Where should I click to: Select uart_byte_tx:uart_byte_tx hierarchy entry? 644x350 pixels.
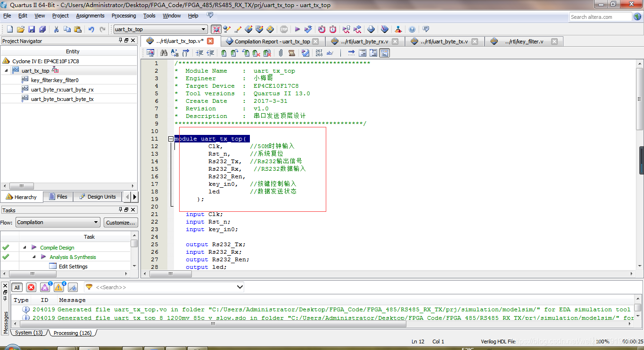point(62,99)
